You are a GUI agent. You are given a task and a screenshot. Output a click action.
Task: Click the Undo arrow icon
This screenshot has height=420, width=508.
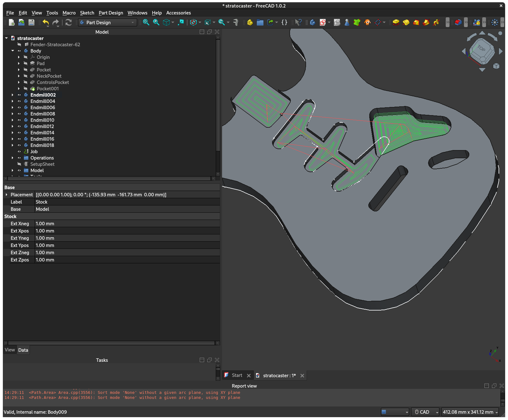click(x=46, y=22)
